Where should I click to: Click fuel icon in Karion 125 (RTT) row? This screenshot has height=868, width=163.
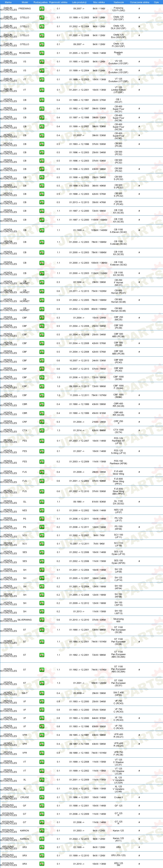[42, 839]
